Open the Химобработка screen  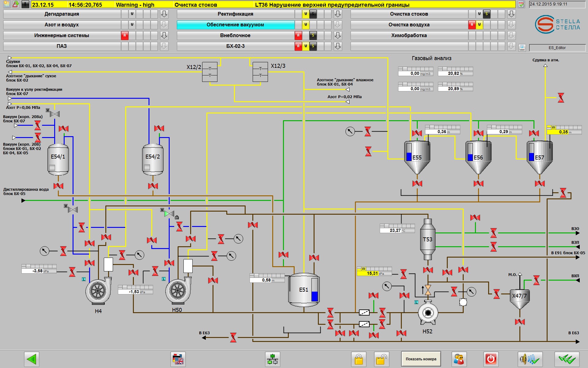[x=409, y=35]
